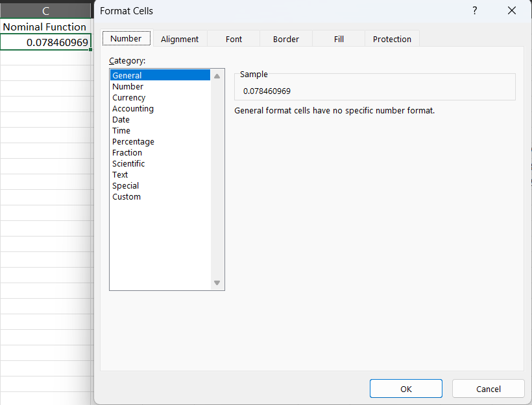Viewport: 532px width, 405px height.
Task: Pick Percentage from the Category list
Action: (x=133, y=142)
